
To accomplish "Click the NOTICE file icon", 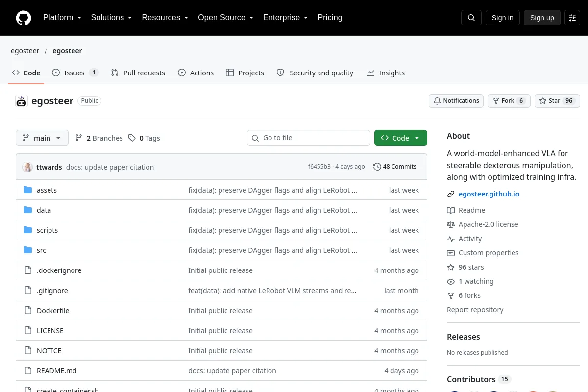I will click(28, 351).
